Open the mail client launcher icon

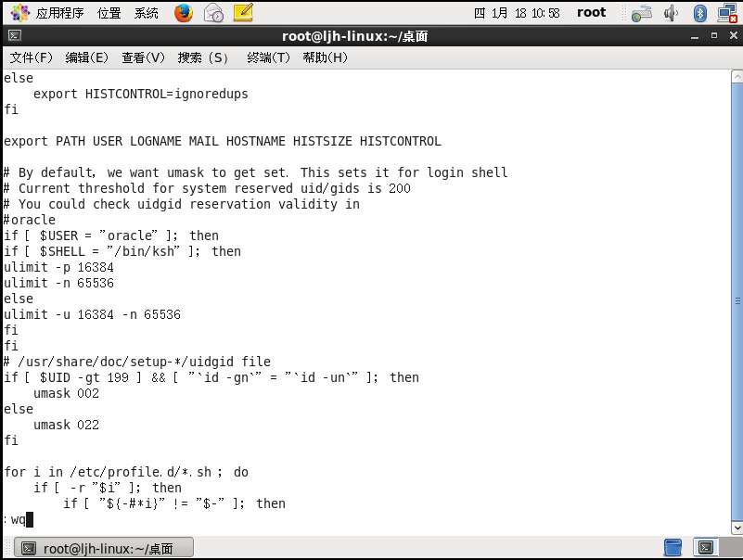tap(213, 13)
